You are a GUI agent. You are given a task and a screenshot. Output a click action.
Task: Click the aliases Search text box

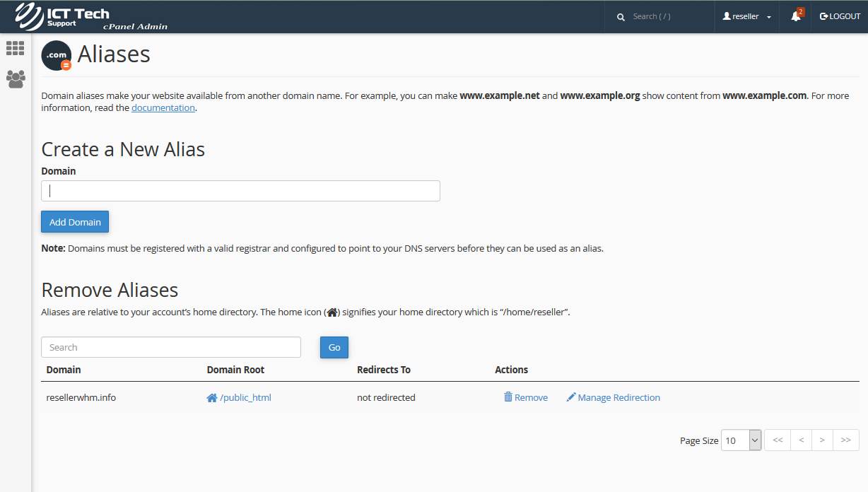pos(171,347)
